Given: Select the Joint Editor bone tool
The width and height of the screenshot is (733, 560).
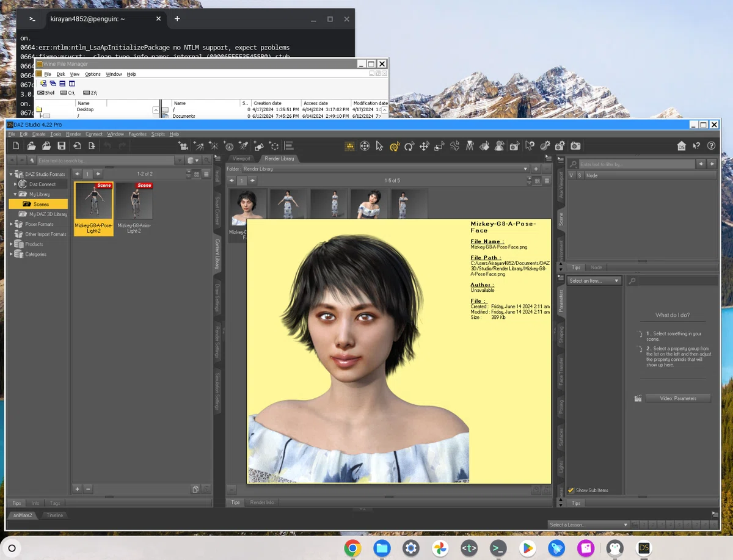Looking at the screenshot, I should point(454,146).
